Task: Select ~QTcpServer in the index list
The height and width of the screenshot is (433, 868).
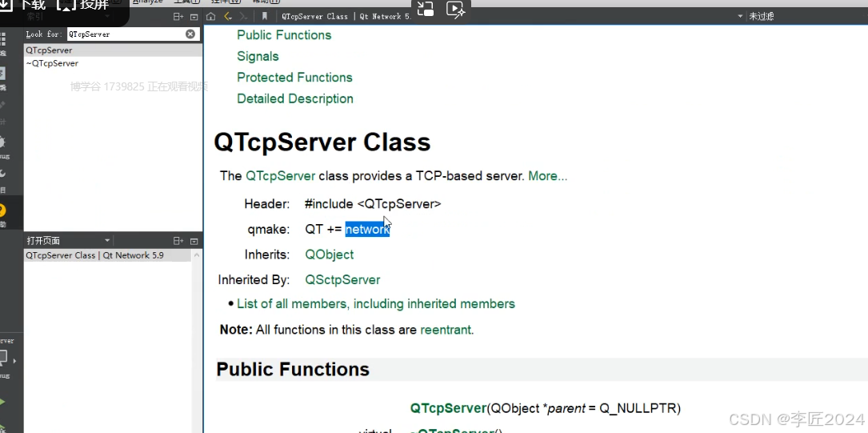Action: click(x=113, y=64)
